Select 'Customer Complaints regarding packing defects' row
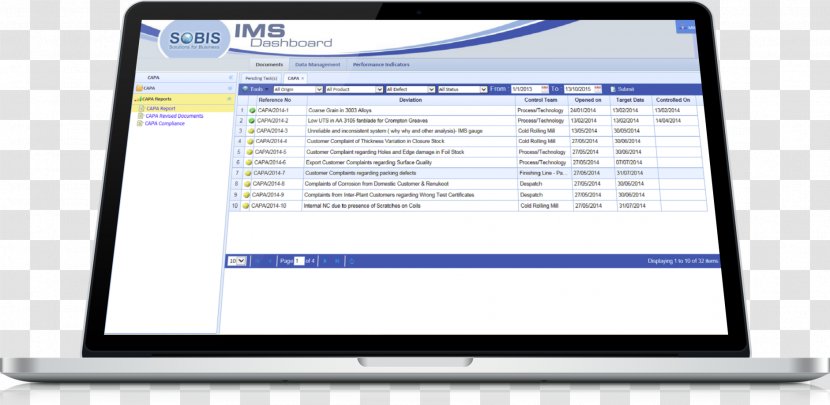 (x=469, y=173)
